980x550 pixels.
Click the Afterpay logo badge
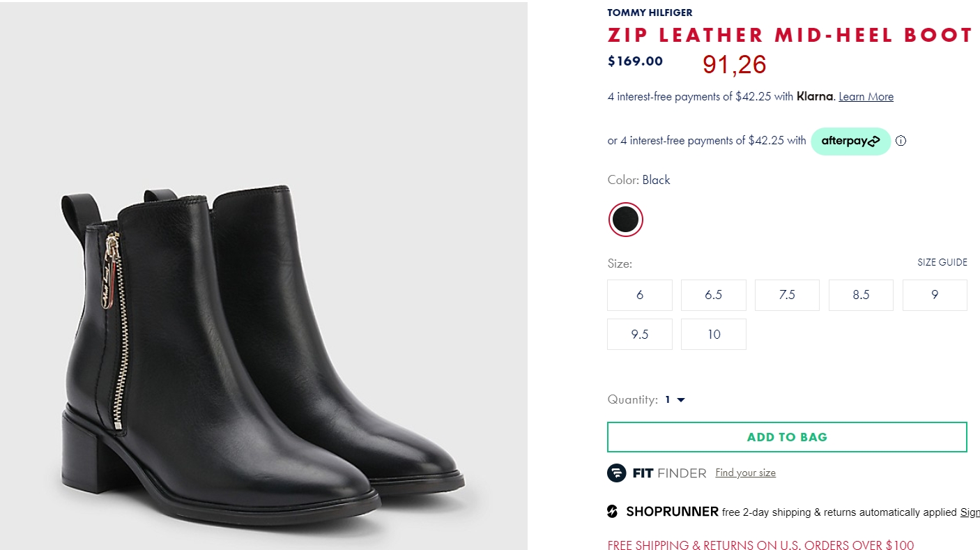[x=850, y=141]
